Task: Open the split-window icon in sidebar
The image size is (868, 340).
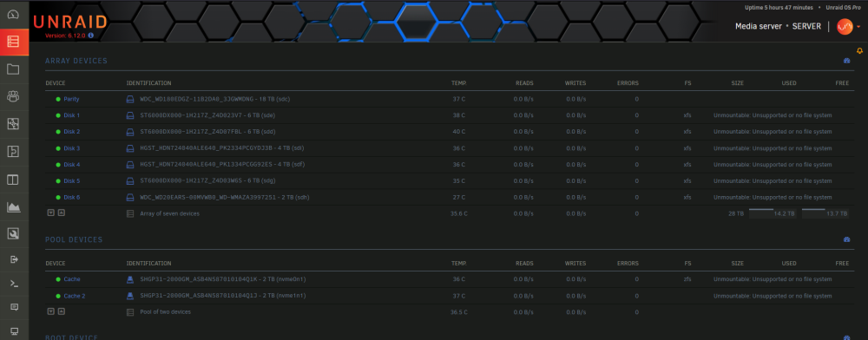Action: click(x=13, y=180)
